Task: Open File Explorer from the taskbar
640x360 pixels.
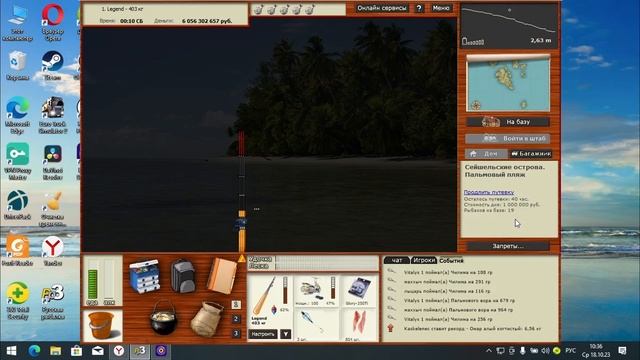Action: click(56, 351)
